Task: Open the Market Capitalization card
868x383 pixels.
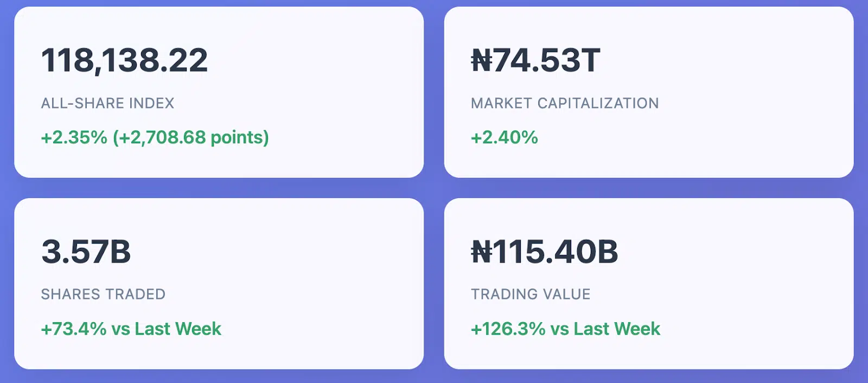Action: click(x=649, y=92)
